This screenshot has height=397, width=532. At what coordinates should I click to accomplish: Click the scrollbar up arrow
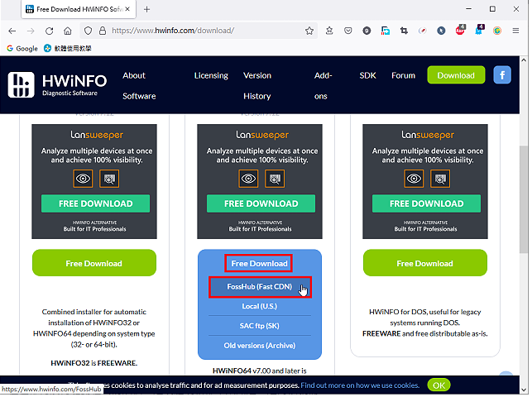524,60
